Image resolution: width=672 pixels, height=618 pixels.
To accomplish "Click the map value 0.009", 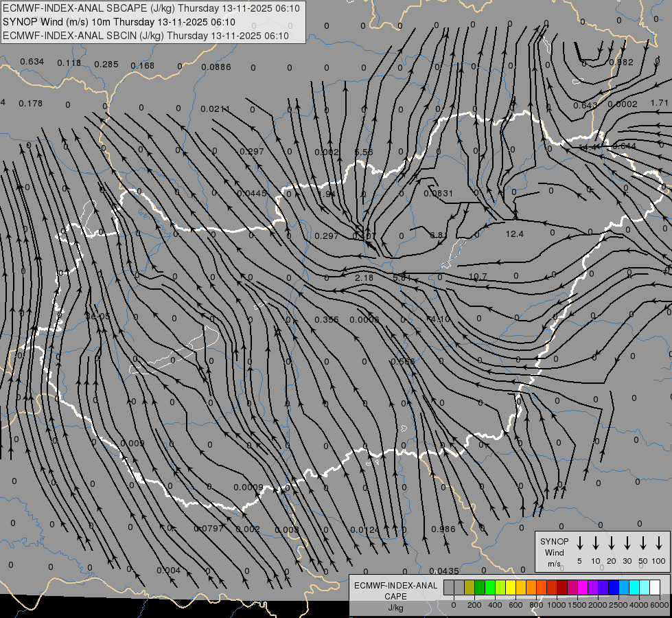I will coord(132,443).
